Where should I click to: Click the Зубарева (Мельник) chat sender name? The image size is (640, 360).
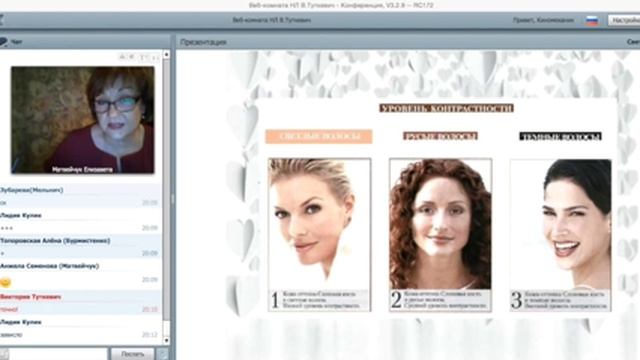click(31, 190)
